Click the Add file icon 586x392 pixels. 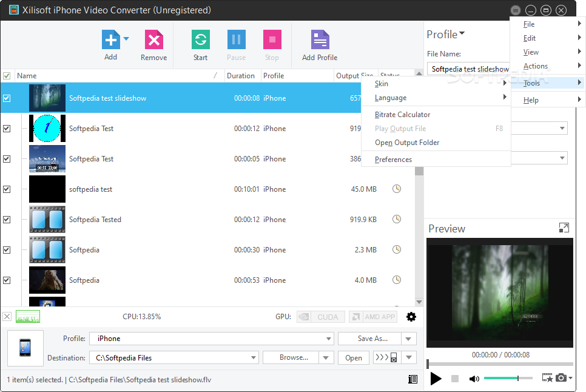(x=110, y=39)
